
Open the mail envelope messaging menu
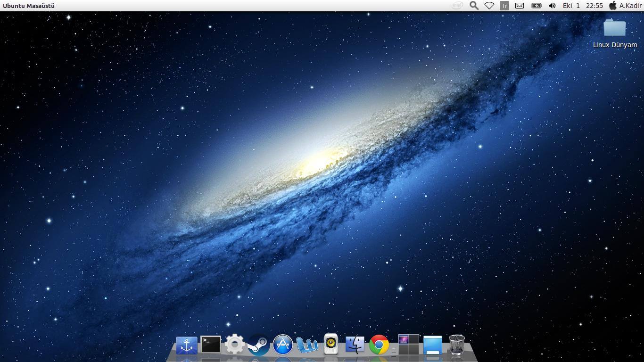(519, 6)
